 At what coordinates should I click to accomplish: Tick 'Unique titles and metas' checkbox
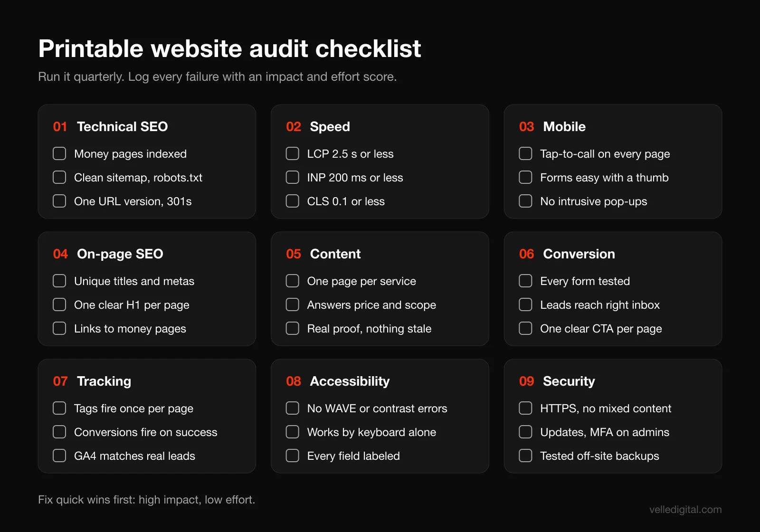59,281
